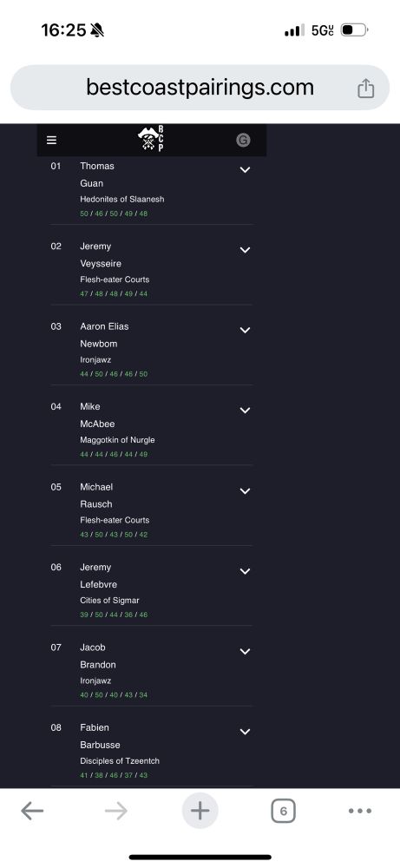
Task: Expand Jeremy Lefebvre's details chevron
Action: coord(245,571)
